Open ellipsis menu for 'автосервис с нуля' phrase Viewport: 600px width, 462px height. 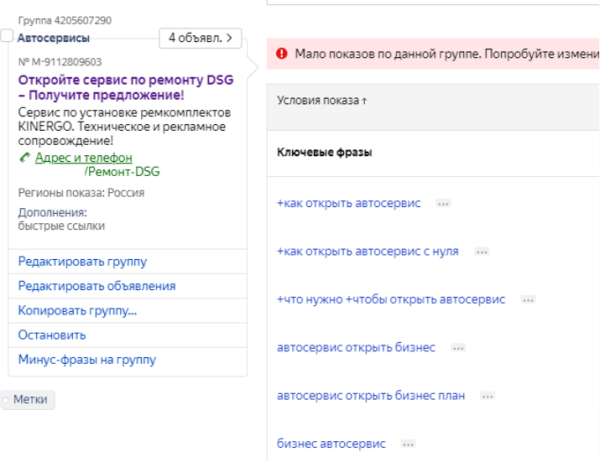481,252
